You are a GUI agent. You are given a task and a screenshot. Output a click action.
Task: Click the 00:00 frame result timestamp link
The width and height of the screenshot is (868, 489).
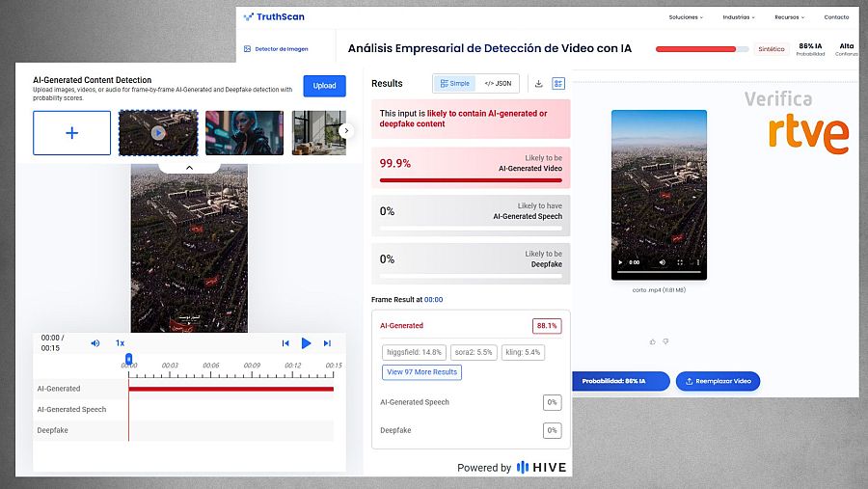[433, 300]
